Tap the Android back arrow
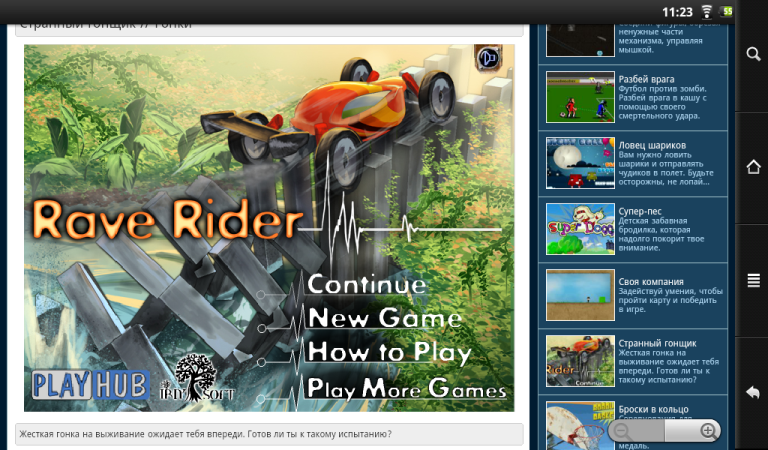This screenshot has height=450, width=768. tap(753, 392)
